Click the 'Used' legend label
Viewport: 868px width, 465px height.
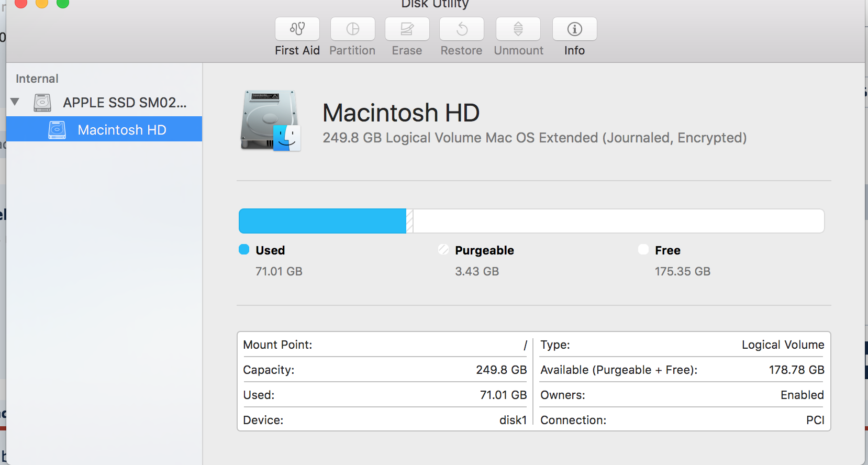click(x=270, y=250)
